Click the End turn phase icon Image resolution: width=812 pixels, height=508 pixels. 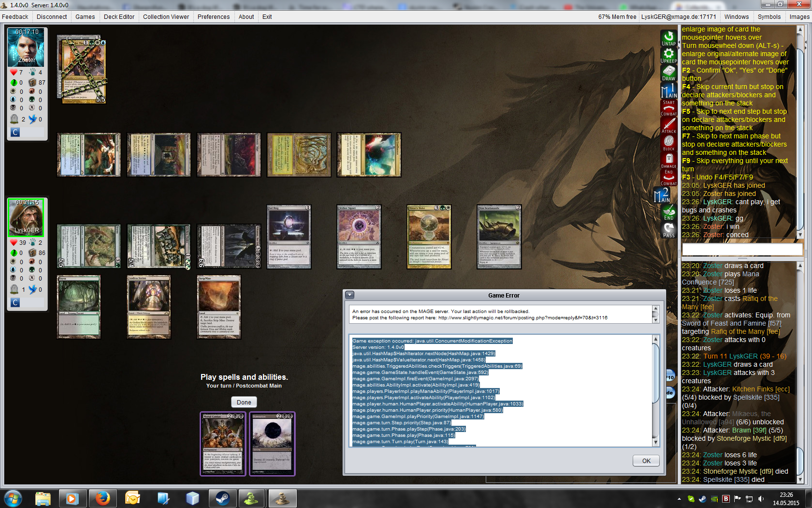(x=669, y=212)
